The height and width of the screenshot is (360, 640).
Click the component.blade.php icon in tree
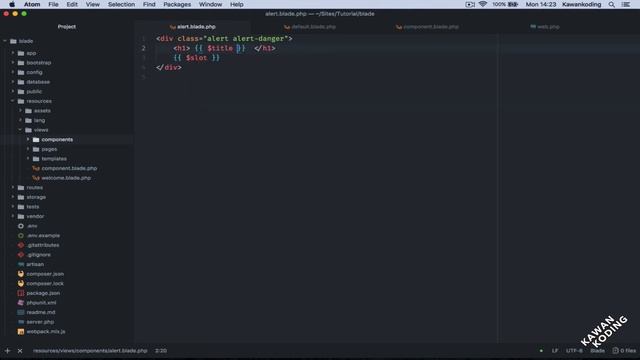tap(36, 168)
